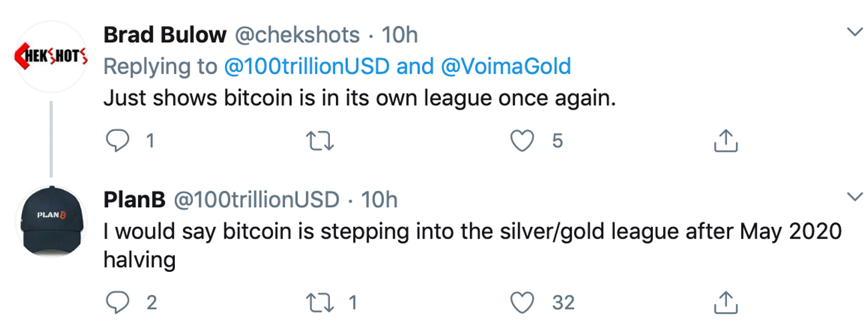
Task: Open Brad Bulow's Chekshots profile picture
Action: (51, 55)
